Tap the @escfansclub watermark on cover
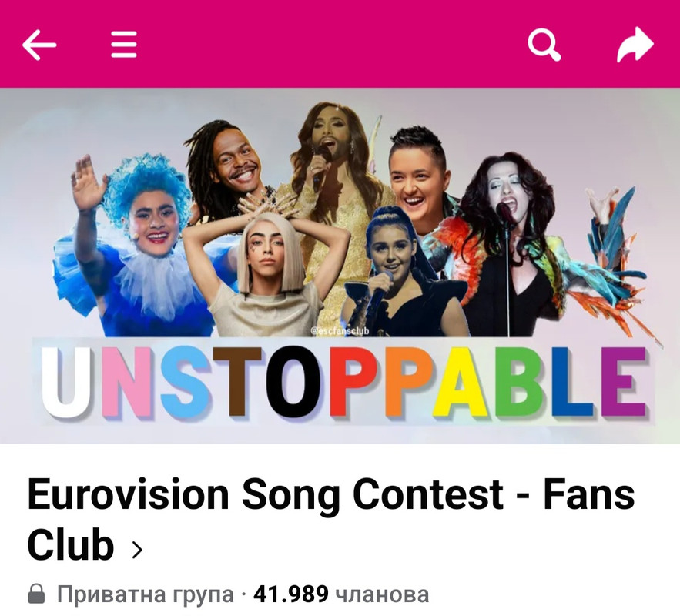Viewport: 680px width, 616px height. tap(340, 331)
